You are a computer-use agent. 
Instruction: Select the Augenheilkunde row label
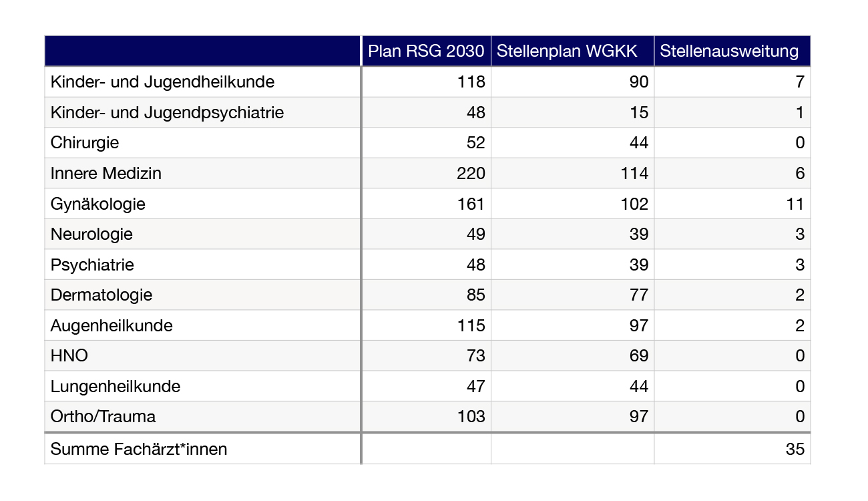112,326
